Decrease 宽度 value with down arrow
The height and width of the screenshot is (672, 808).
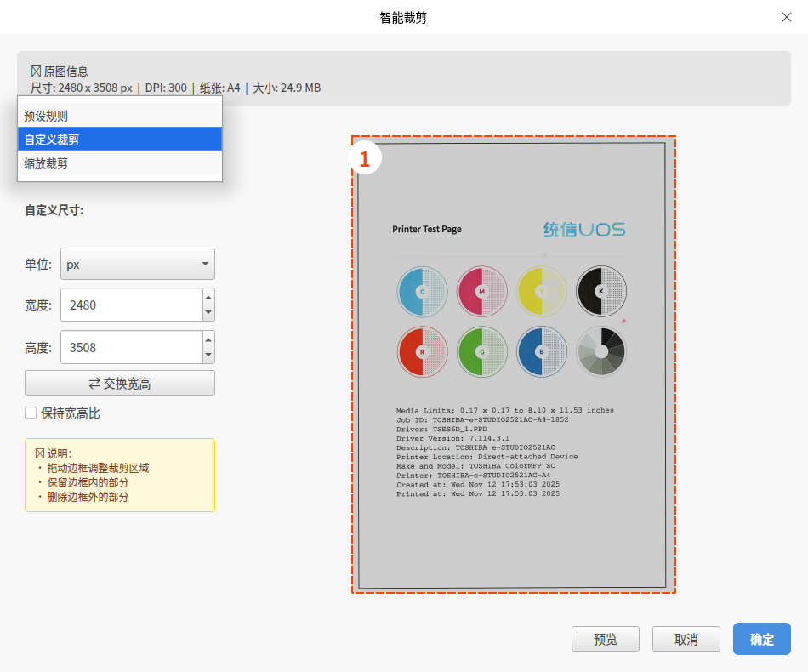pos(208,312)
